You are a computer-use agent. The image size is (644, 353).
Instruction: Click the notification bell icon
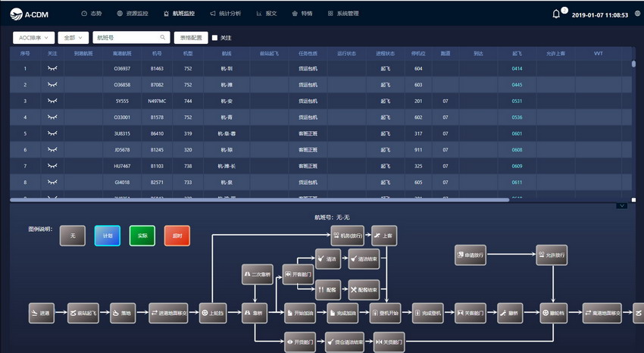click(556, 14)
